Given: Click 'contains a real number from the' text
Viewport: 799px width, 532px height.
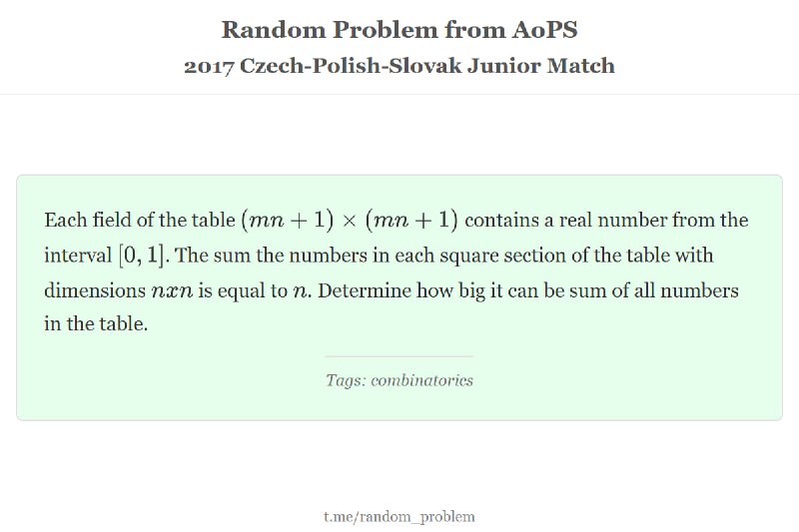Looking at the screenshot, I should 606,220.
